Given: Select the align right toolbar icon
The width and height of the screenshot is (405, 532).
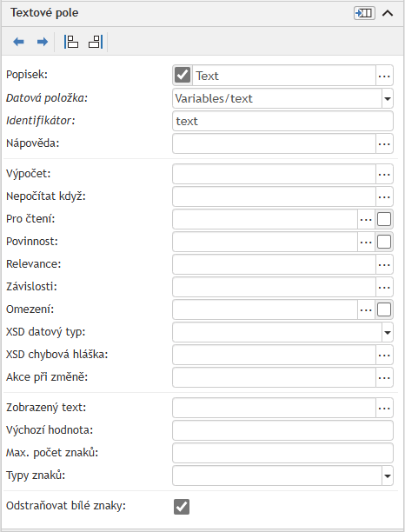Looking at the screenshot, I should (x=96, y=42).
